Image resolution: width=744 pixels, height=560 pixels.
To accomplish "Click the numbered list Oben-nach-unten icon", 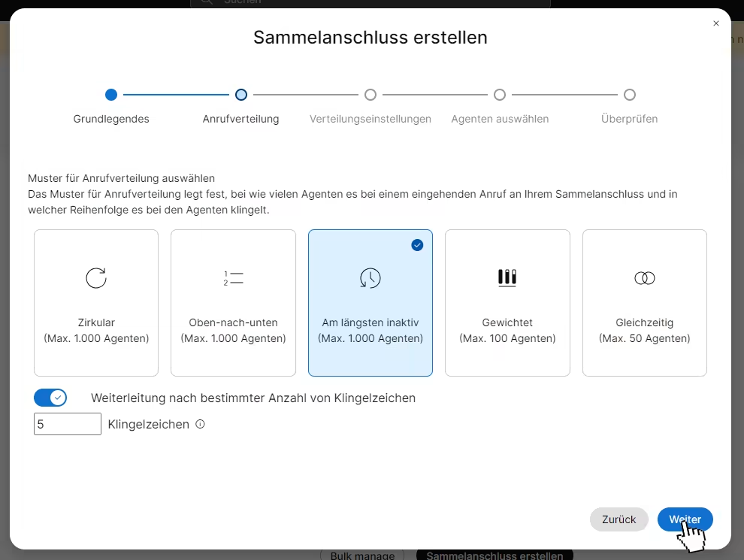I will pos(233,278).
